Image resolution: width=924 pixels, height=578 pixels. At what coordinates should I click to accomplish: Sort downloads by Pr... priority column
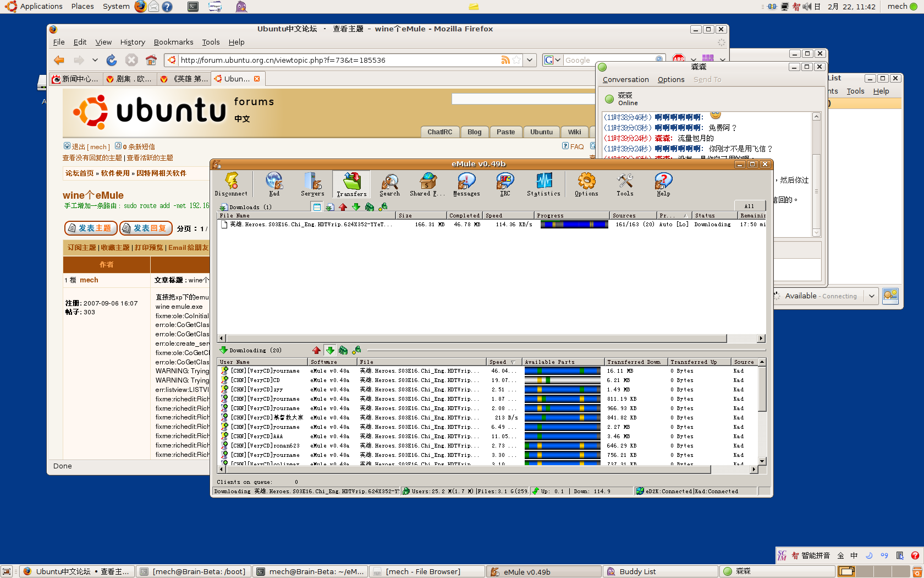pyautogui.click(x=674, y=215)
